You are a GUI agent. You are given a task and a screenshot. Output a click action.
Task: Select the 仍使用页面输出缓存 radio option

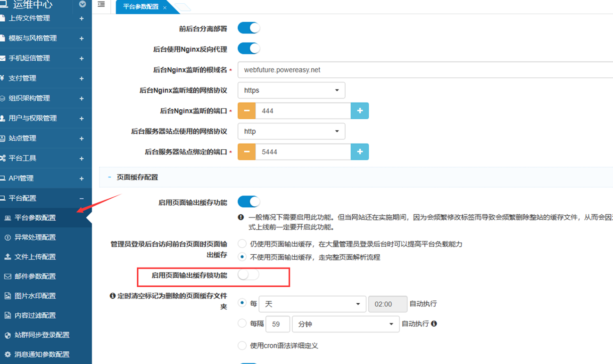pos(242,244)
